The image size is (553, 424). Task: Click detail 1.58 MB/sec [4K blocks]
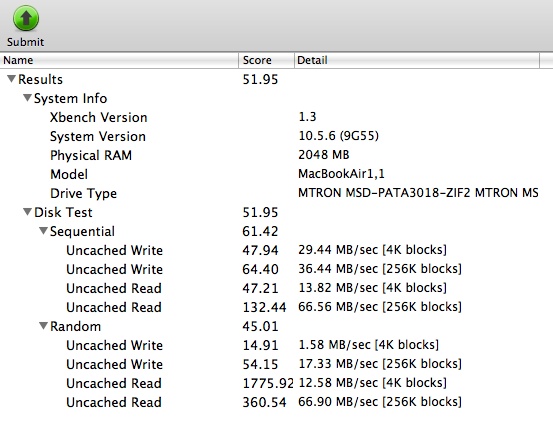369,345
